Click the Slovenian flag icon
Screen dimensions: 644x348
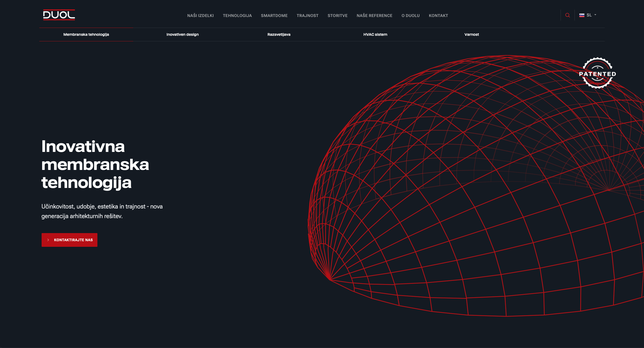582,15
